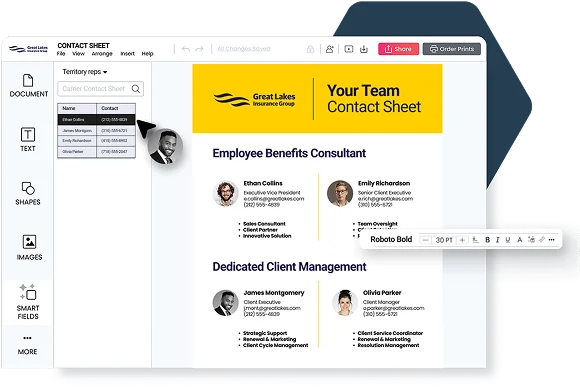Image resolution: width=580 pixels, height=391 pixels.
Task: Open the Roboto Bold font selector
Action: point(391,239)
